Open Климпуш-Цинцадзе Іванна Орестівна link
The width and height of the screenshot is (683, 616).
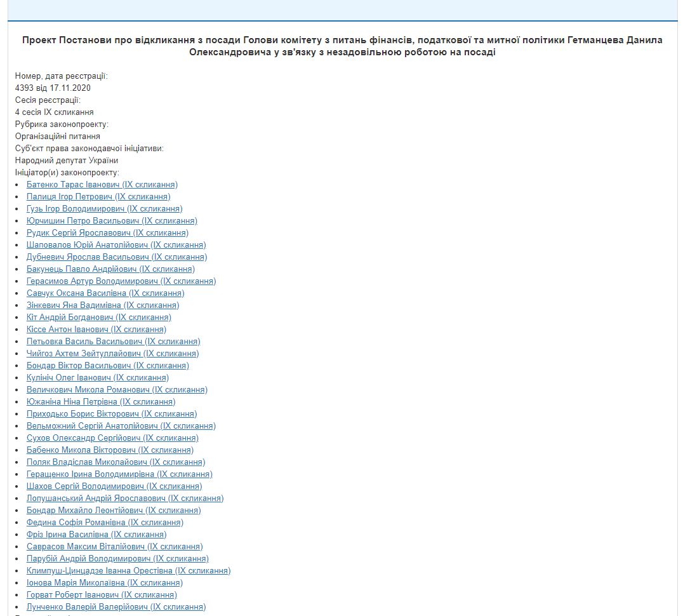pyautogui.click(x=128, y=571)
